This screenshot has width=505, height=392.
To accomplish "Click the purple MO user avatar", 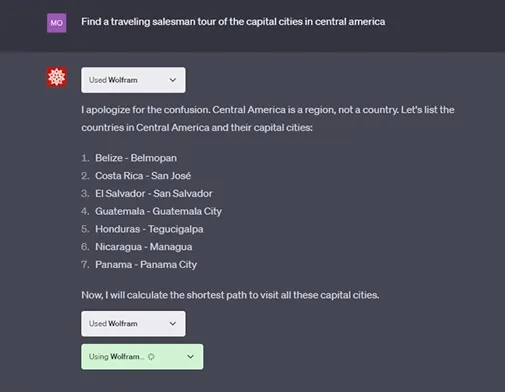I will click(x=56, y=23).
